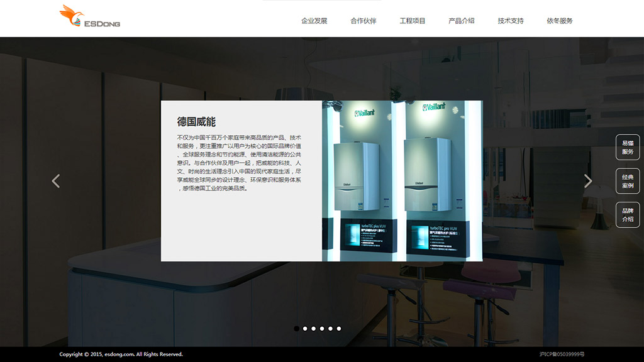The height and width of the screenshot is (362, 644).
Task: Select 工程项目 in the top navigation
Action: pos(413,21)
